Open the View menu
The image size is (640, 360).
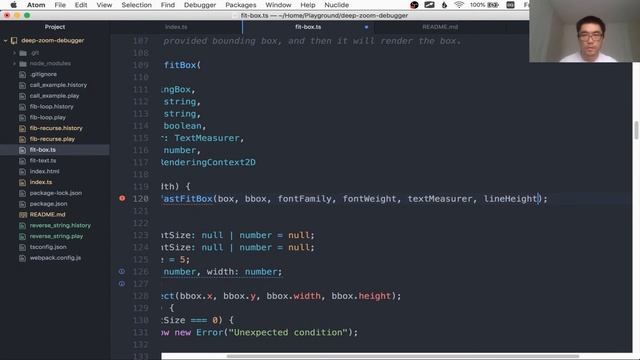(104, 5)
